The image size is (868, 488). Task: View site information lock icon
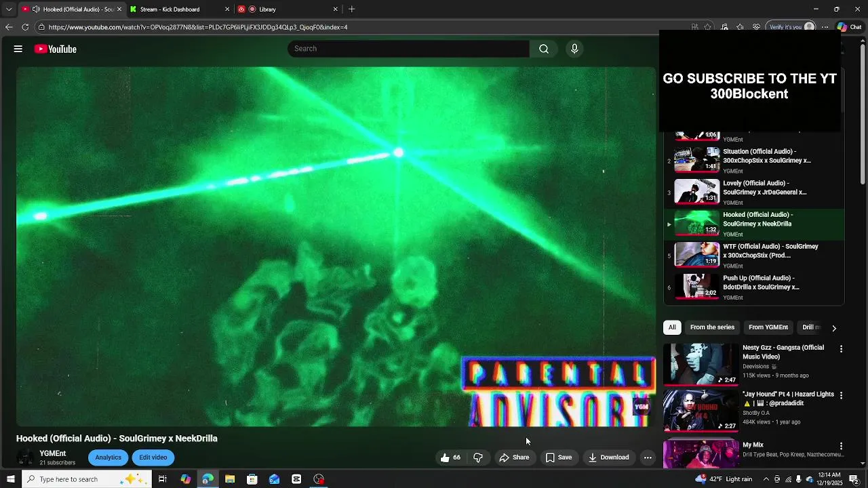41,27
